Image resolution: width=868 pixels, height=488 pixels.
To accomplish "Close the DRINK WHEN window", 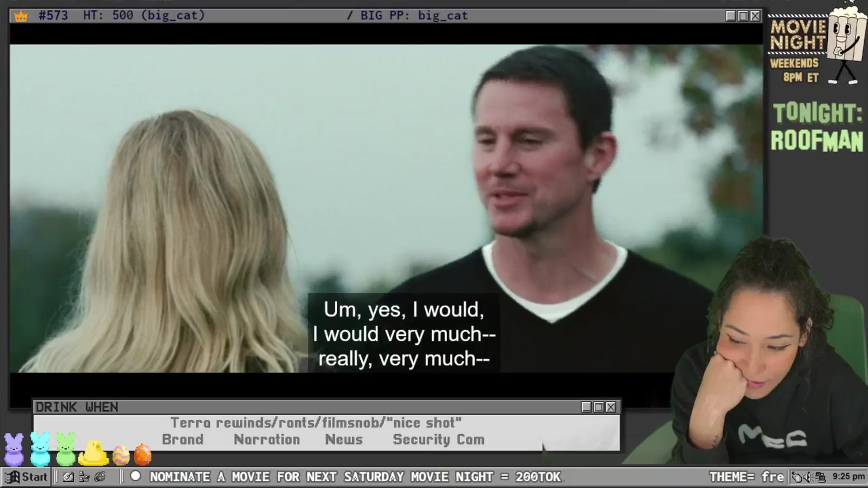I will pos(611,407).
